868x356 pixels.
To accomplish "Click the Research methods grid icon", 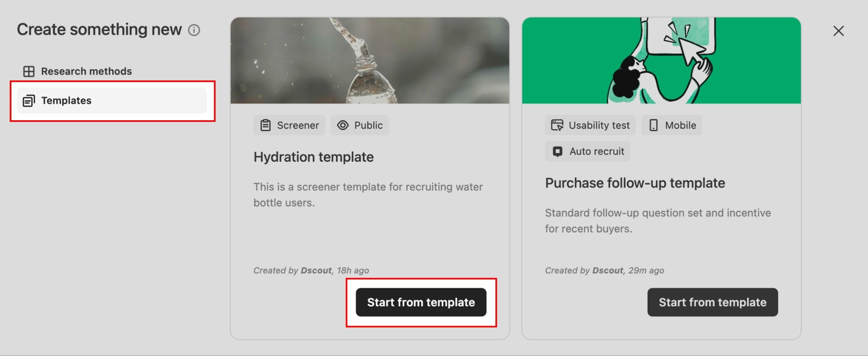I will tap(29, 72).
